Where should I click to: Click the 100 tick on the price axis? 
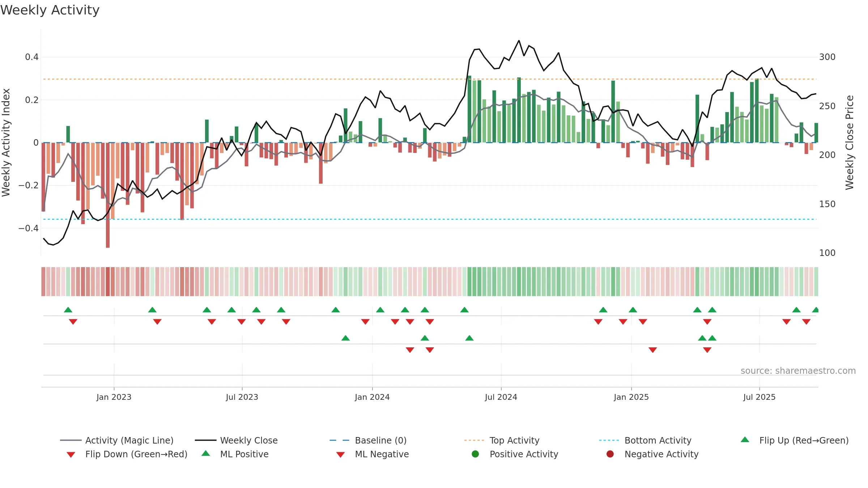[827, 253]
